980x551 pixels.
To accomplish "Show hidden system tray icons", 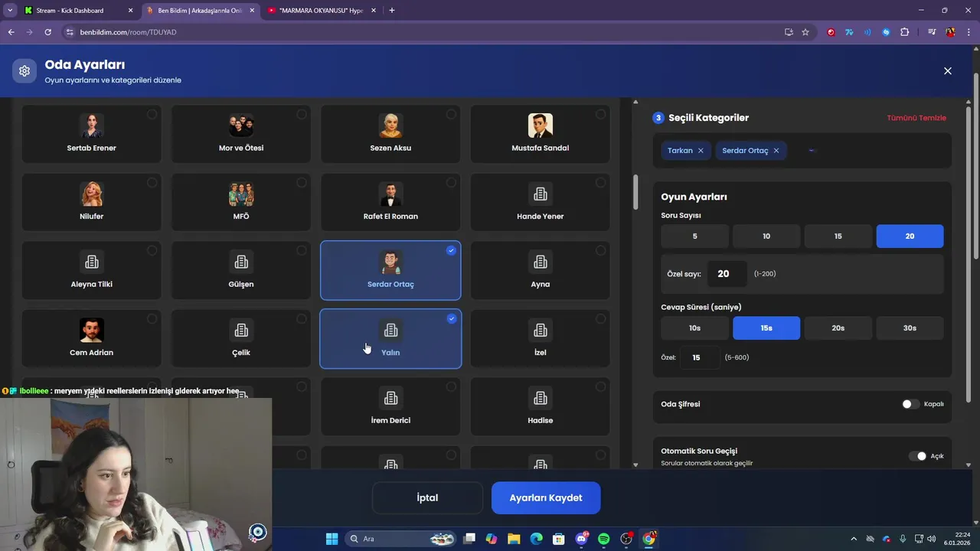I will (854, 539).
